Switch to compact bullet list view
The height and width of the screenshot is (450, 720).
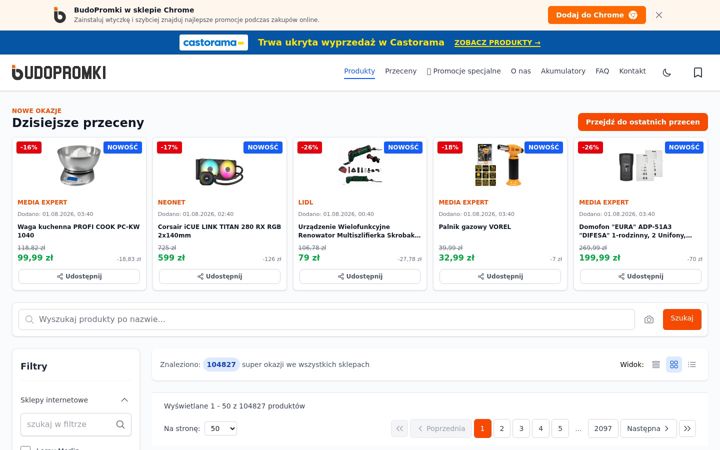692,365
